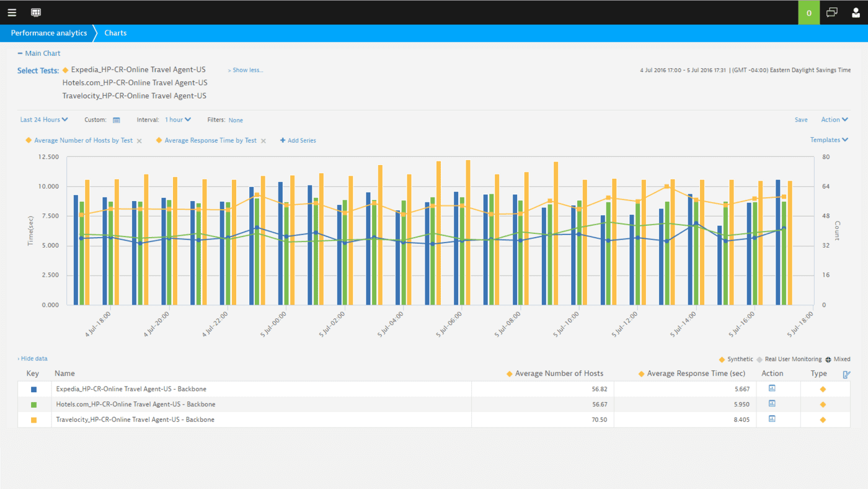Screen dimensions: 868x489
Task: Click the chart action icon for Expedia row
Action: click(778, 387)
